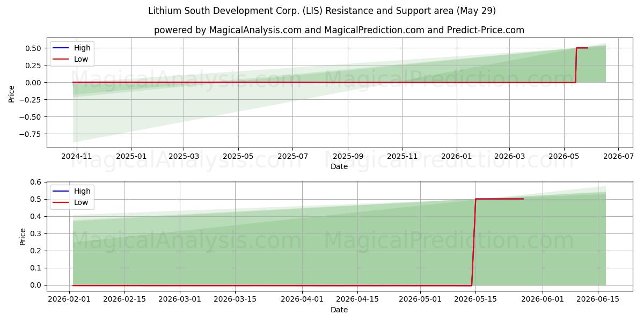Viewport: 644px width, 322px height.
Task: Click the 2025-01 tick label on top chart
Action: pyautogui.click(x=131, y=156)
